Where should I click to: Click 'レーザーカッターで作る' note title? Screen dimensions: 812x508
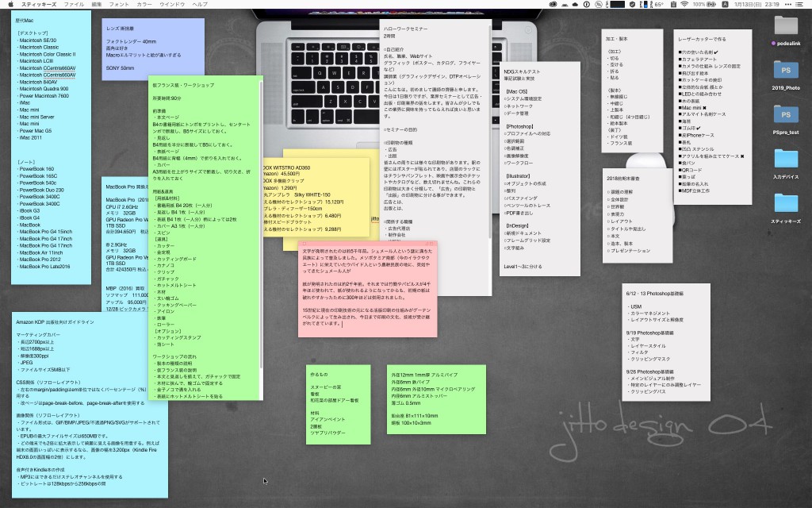pos(703,40)
